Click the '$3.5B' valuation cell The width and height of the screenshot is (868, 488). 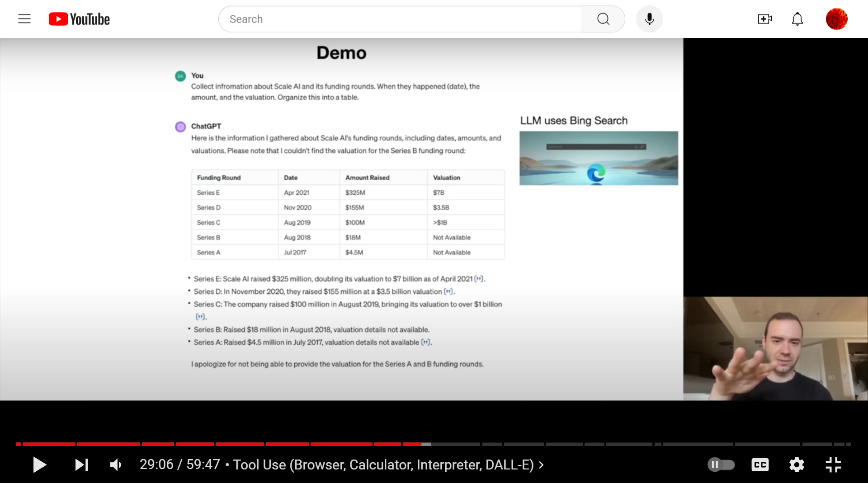441,207
